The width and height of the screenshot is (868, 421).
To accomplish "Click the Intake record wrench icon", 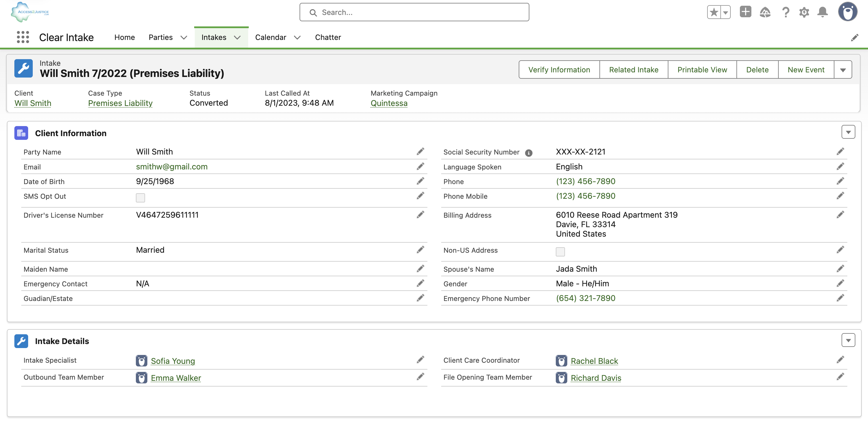I will pos(24,68).
